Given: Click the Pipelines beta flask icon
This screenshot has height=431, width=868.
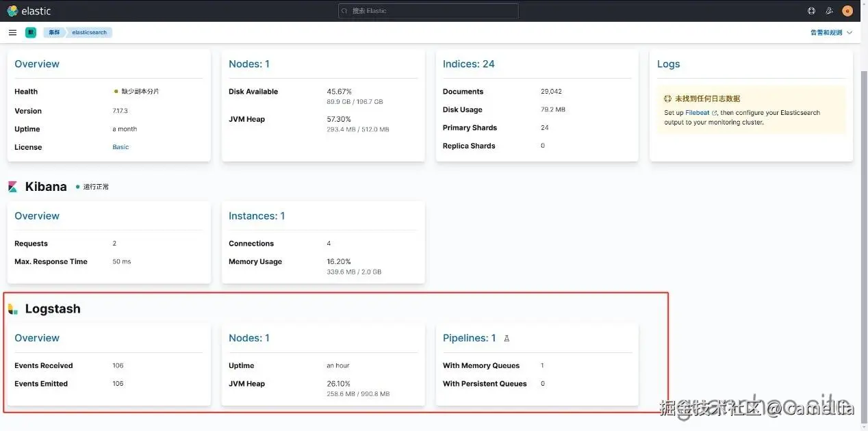Looking at the screenshot, I should (507, 338).
